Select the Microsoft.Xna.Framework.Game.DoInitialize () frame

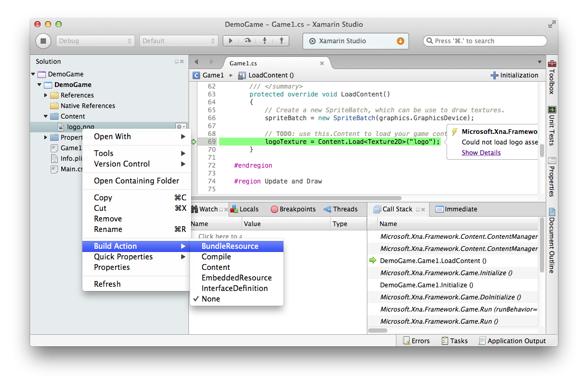(x=453, y=297)
